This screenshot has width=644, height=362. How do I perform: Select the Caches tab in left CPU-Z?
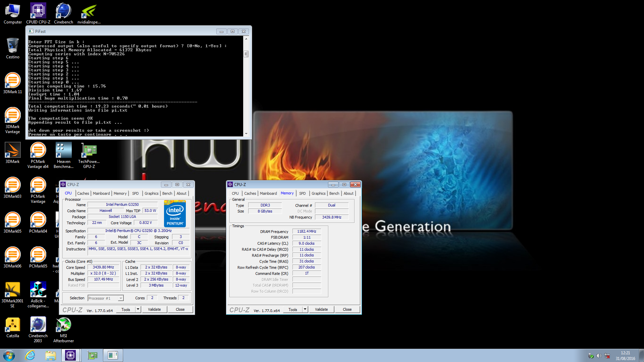(83, 193)
